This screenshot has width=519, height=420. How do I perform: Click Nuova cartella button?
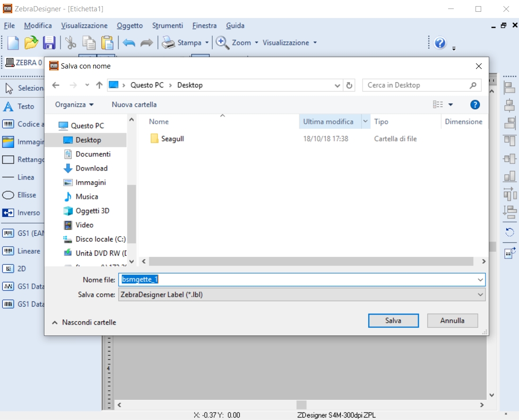[134, 104]
